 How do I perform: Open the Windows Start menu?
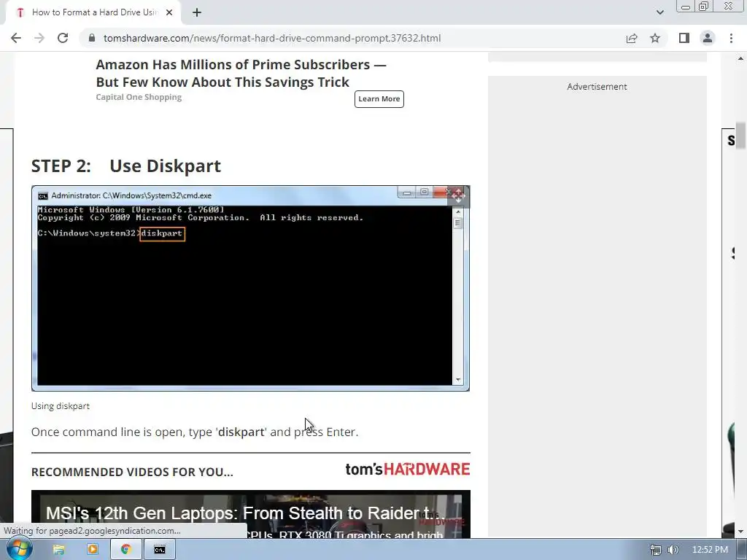point(19,550)
